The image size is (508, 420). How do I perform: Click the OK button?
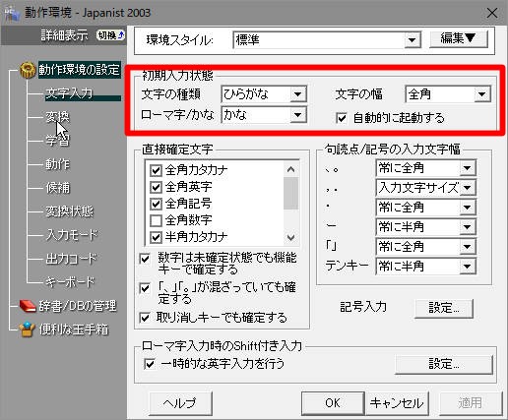333,403
